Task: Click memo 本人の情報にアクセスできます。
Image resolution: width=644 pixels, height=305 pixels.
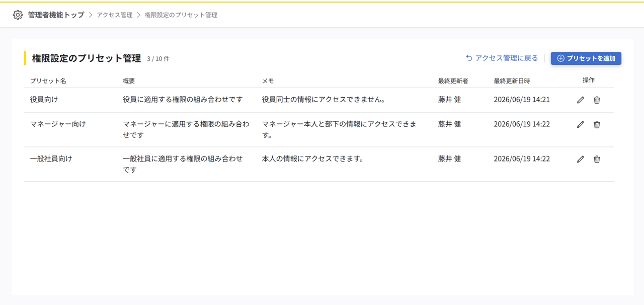Action: 313,159
